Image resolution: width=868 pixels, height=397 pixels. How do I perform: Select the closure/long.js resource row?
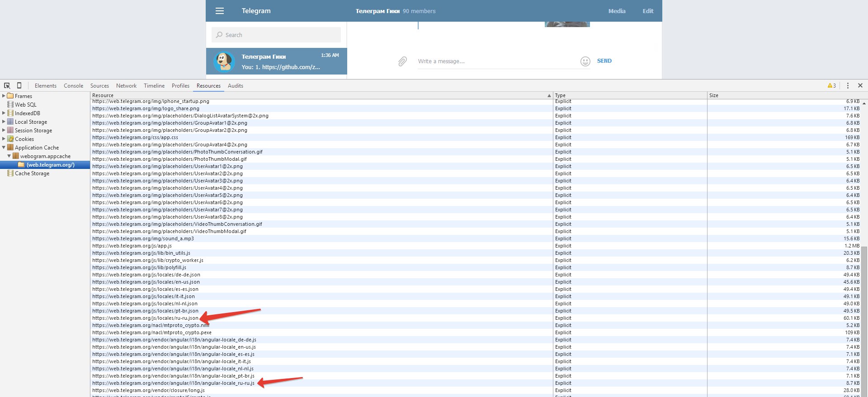coord(476,390)
